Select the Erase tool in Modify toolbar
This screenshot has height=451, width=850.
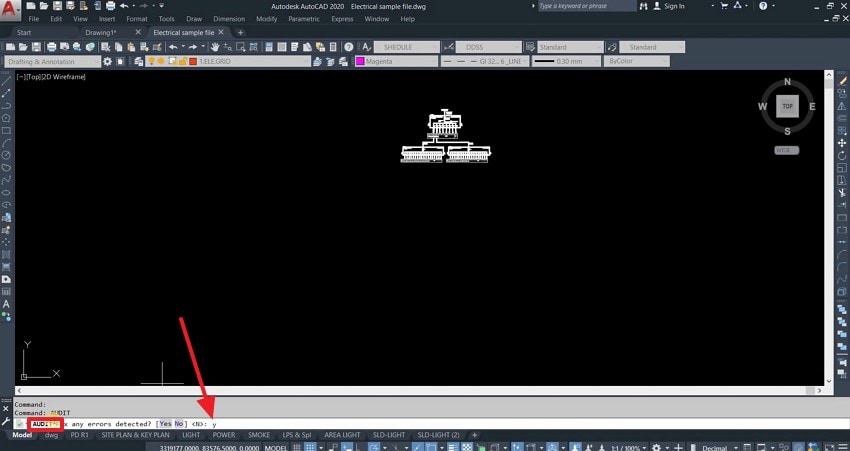[842, 81]
